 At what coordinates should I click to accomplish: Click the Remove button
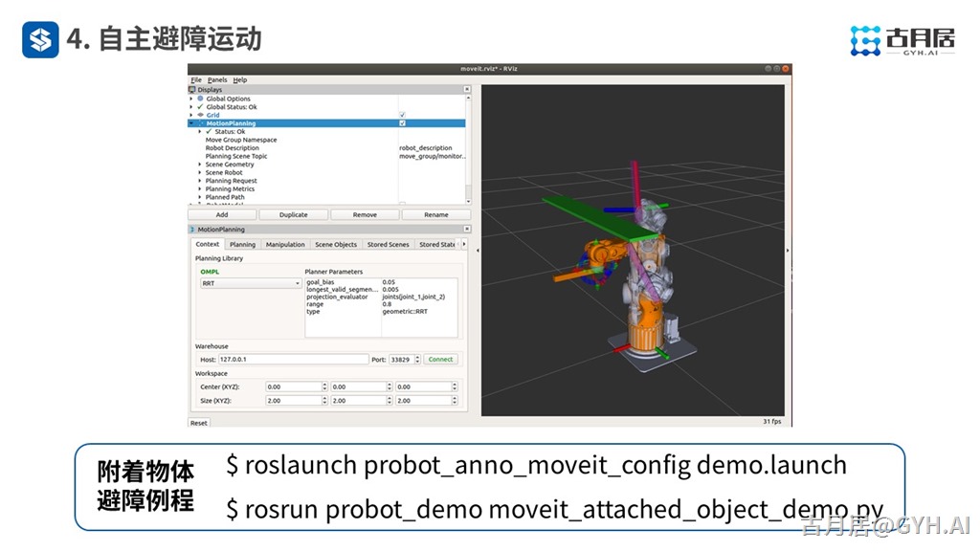click(x=365, y=214)
